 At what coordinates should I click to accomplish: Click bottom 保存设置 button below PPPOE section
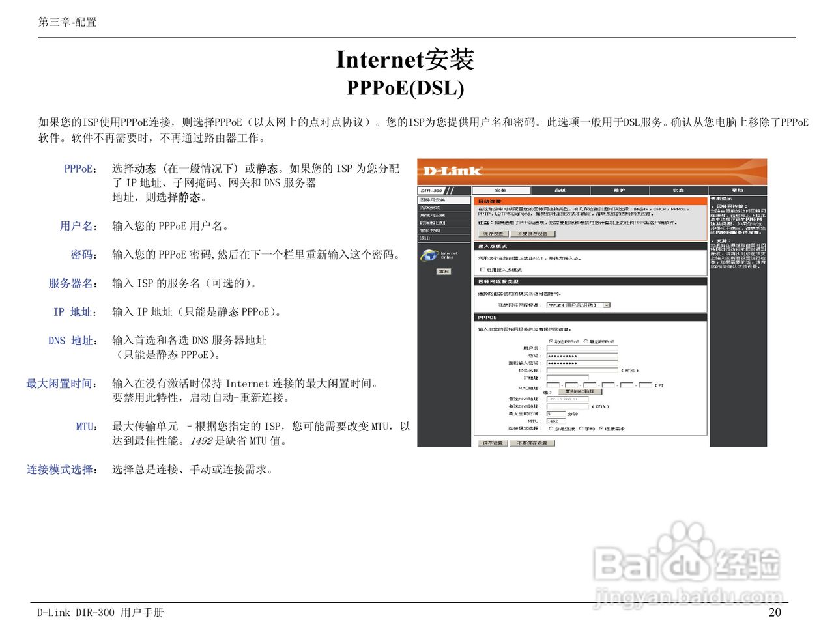point(493,443)
